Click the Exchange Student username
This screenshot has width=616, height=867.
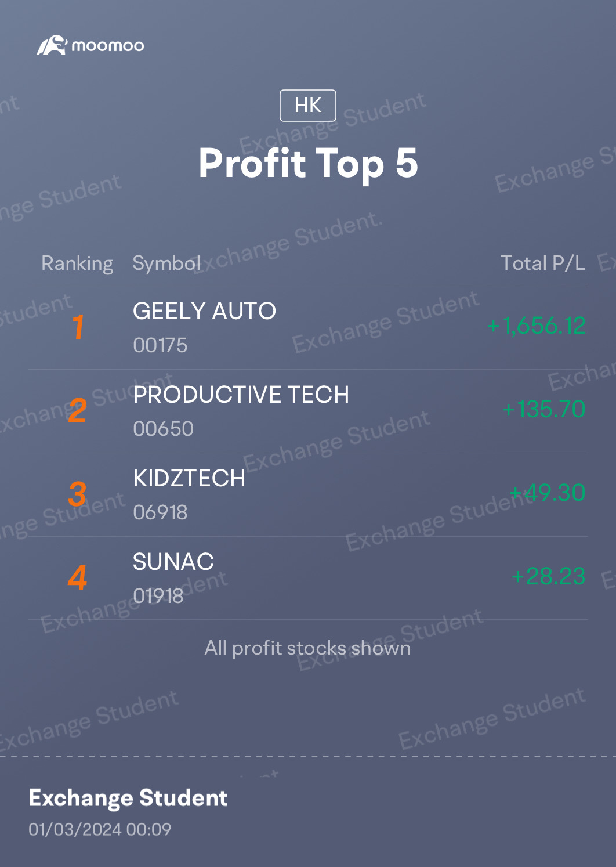(x=128, y=799)
